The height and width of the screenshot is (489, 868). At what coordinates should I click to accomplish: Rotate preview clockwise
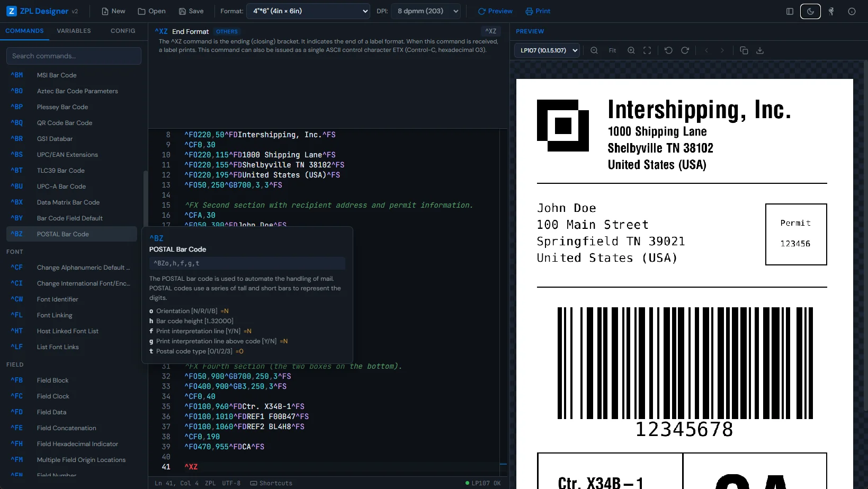[685, 50]
